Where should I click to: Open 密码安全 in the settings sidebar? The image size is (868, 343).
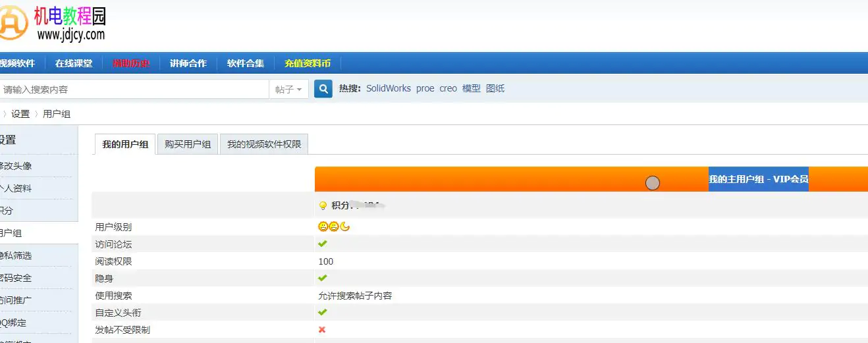click(x=16, y=278)
